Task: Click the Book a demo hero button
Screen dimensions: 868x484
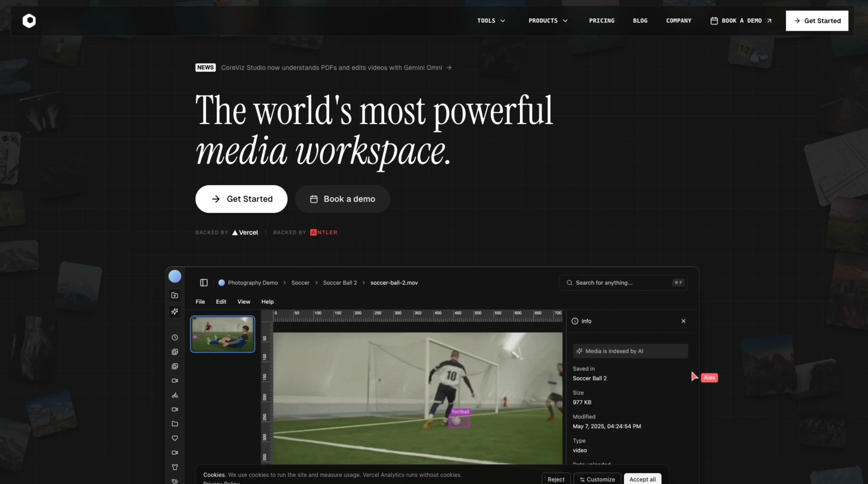Action: tap(342, 199)
